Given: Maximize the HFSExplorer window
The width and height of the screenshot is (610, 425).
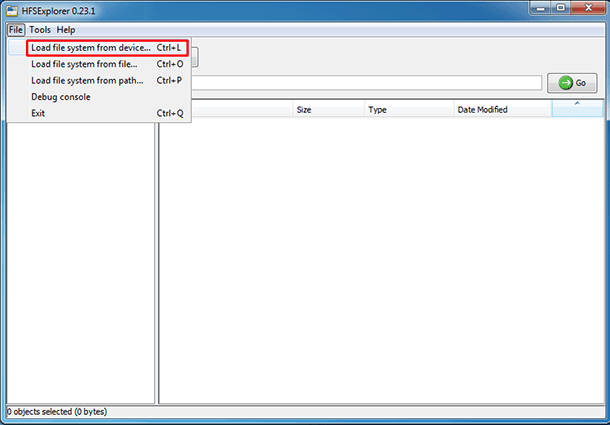Looking at the screenshot, I should [561, 8].
